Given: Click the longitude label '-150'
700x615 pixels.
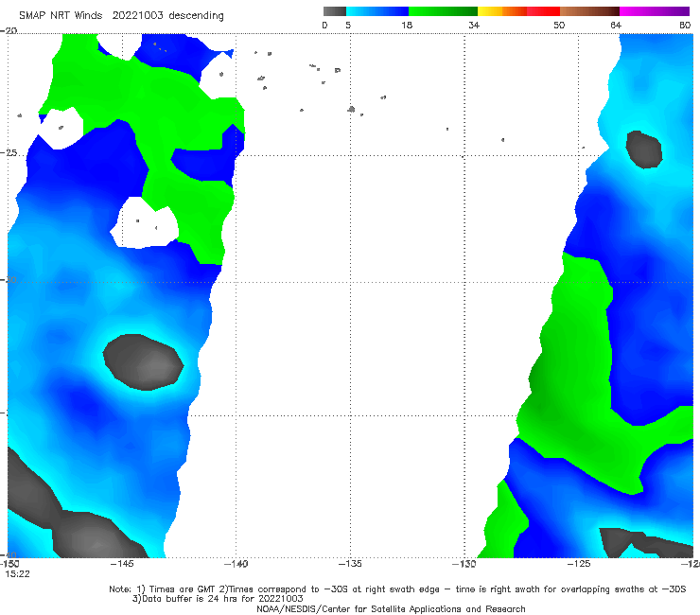Looking at the screenshot, I should coord(9,564).
